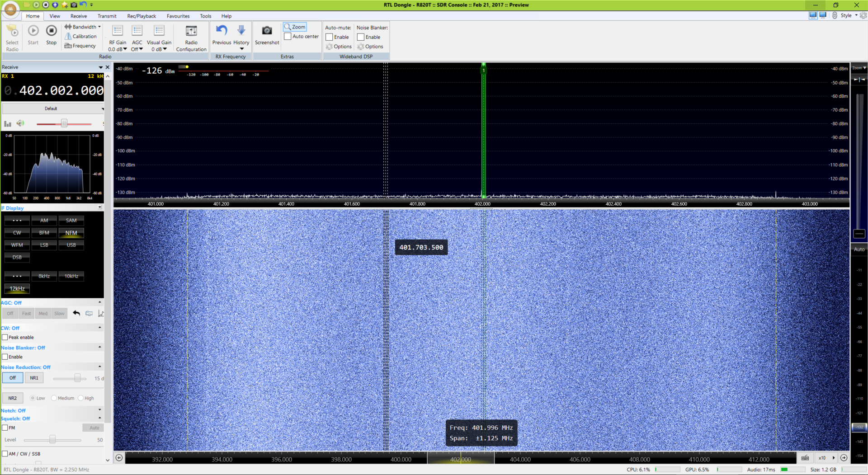Click the second monitor layout icon

tap(823, 15)
